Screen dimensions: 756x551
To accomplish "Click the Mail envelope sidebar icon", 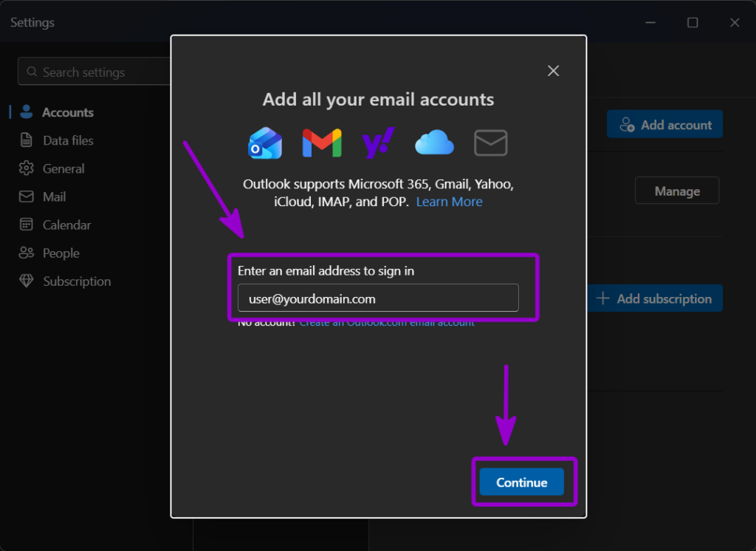I will (x=27, y=196).
